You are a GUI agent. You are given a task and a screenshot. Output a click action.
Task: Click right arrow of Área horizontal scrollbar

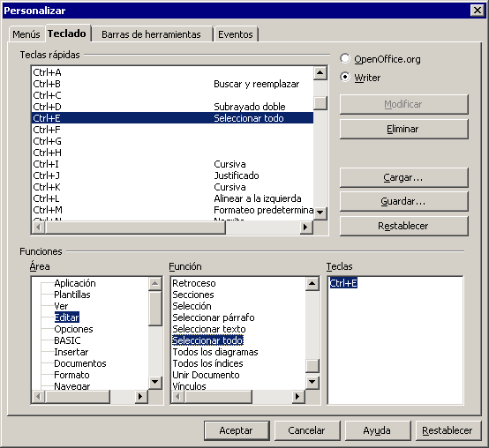[141, 397]
